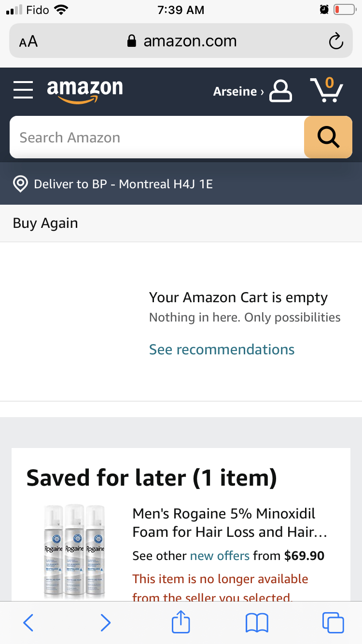Tap the Safari share icon
Screen dimensions: 362x644
[181, 622]
